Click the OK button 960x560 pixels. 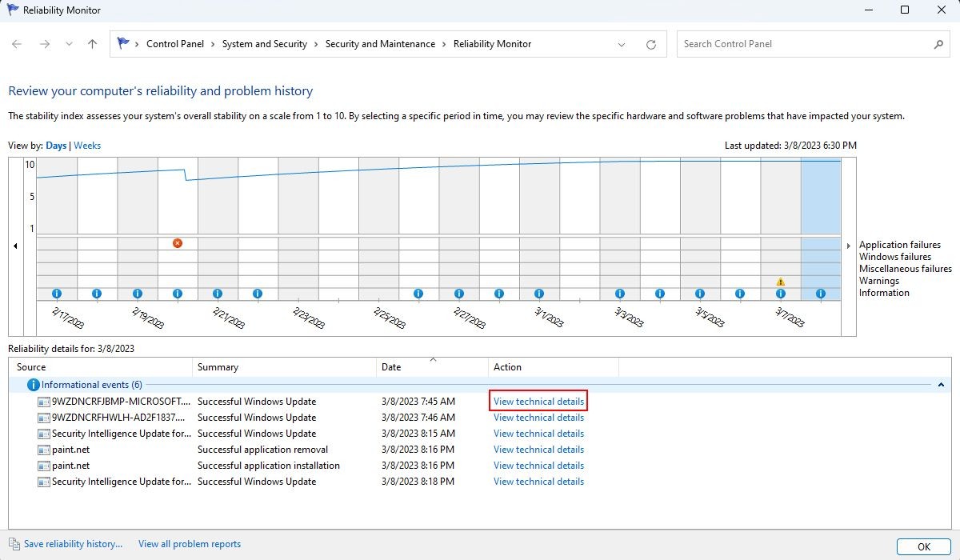923,547
